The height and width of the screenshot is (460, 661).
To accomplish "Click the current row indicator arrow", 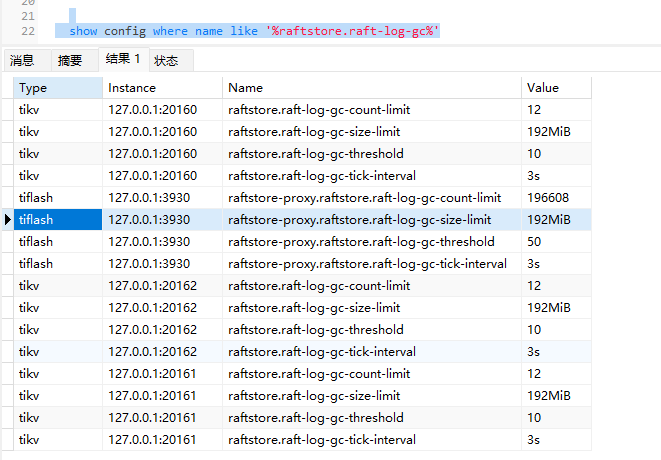I will tap(8, 220).
